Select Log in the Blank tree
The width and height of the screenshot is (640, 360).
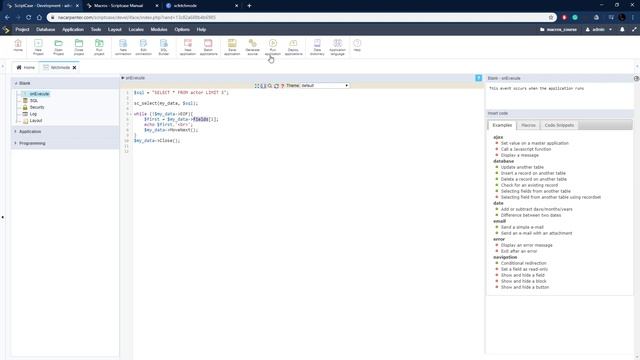click(33, 114)
